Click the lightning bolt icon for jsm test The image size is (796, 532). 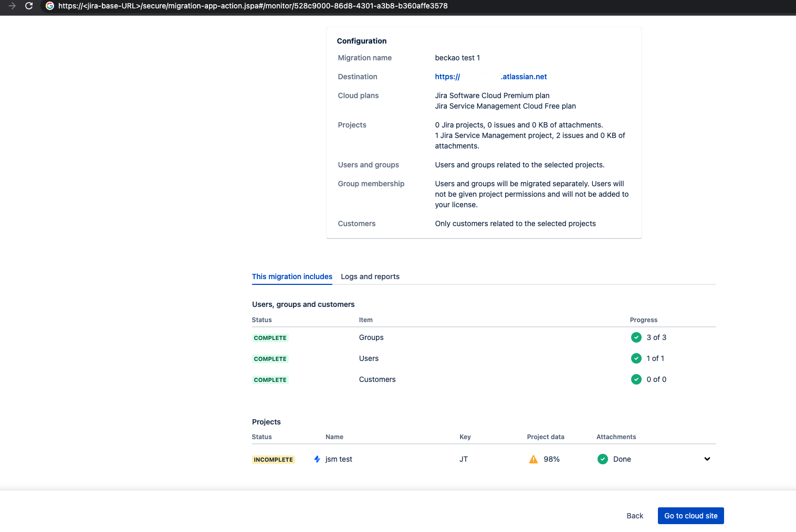pyautogui.click(x=317, y=459)
